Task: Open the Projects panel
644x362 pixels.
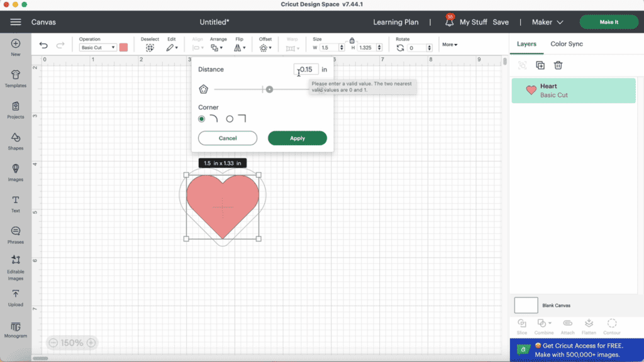Action: click(16, 110)
